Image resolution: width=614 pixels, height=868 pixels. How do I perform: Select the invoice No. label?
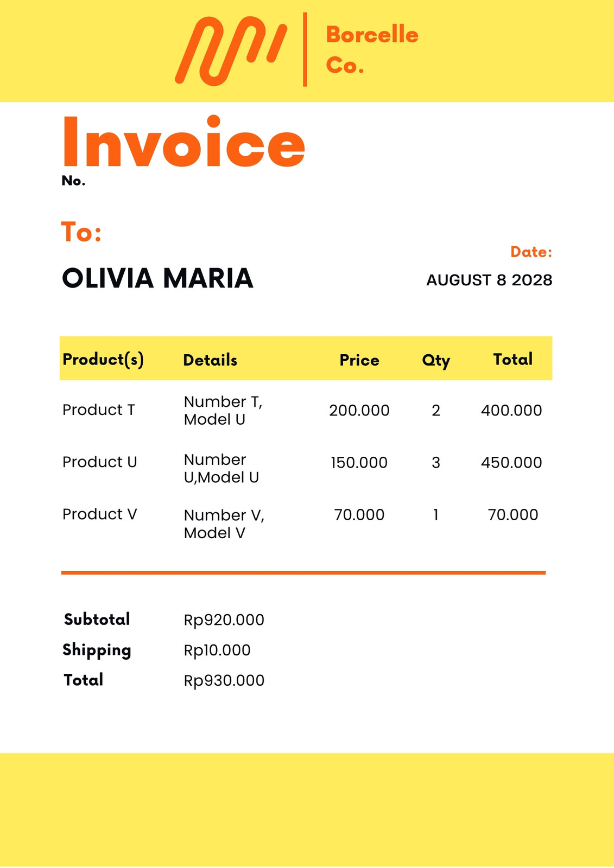[73, 181]
